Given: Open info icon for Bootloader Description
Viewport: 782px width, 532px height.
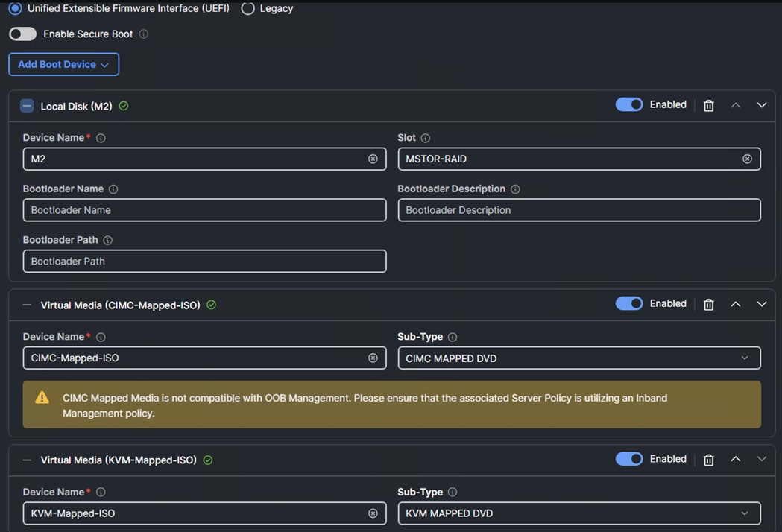Looking at the screenshot, I should 515,189.
